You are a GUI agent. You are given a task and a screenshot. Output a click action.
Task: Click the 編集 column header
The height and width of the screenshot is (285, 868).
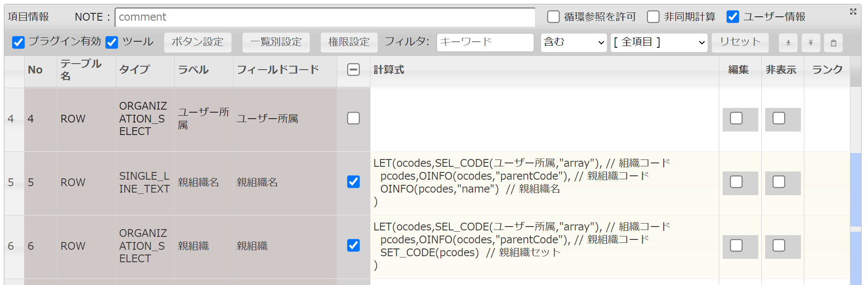[740, 72]
